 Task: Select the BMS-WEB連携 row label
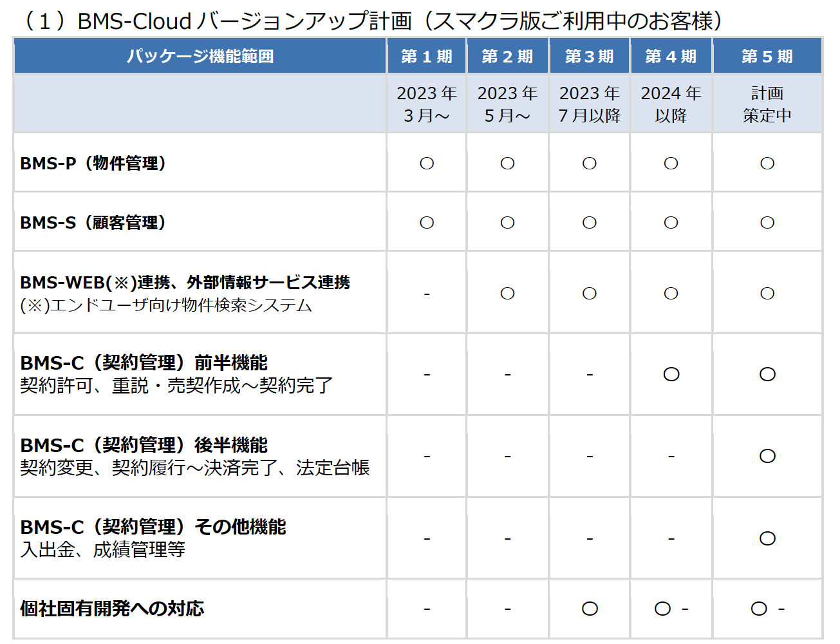coord(185,283)
